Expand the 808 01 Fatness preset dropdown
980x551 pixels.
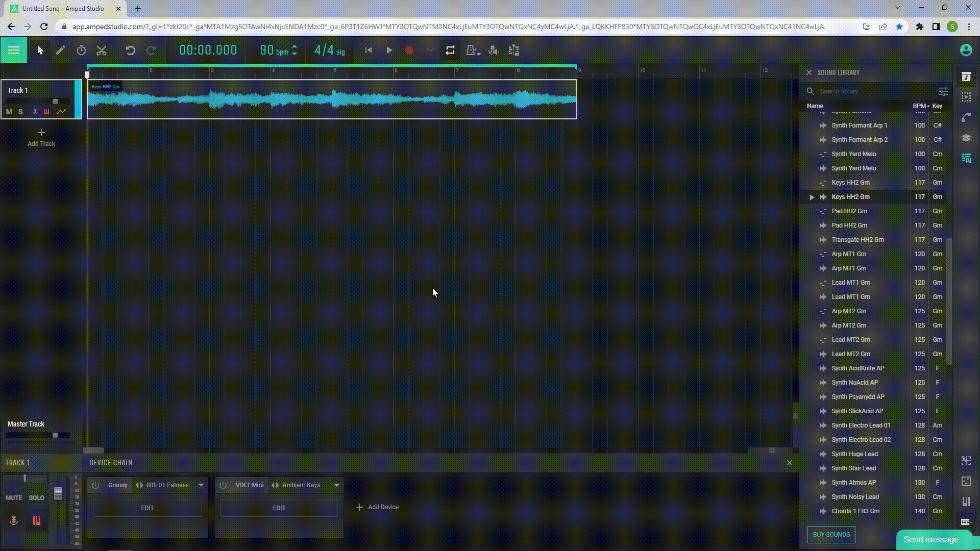201,485
